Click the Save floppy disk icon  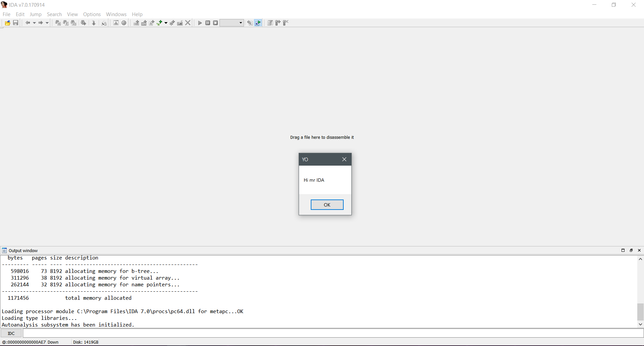click(15, 23)
